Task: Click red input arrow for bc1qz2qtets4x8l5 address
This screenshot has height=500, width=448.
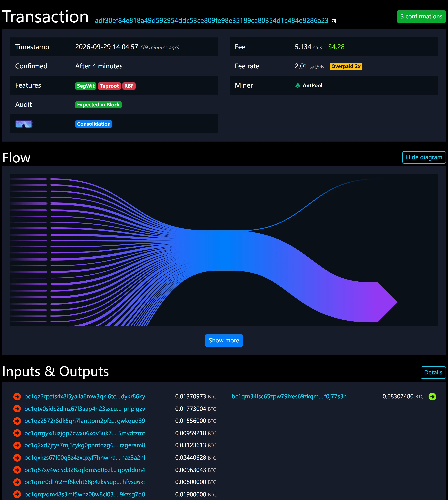Action: (17, 396)
